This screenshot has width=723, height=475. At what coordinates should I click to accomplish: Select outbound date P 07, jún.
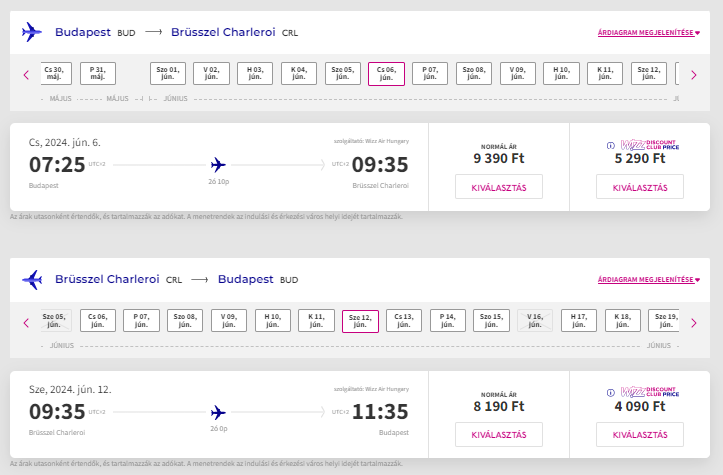coord(430,74)
